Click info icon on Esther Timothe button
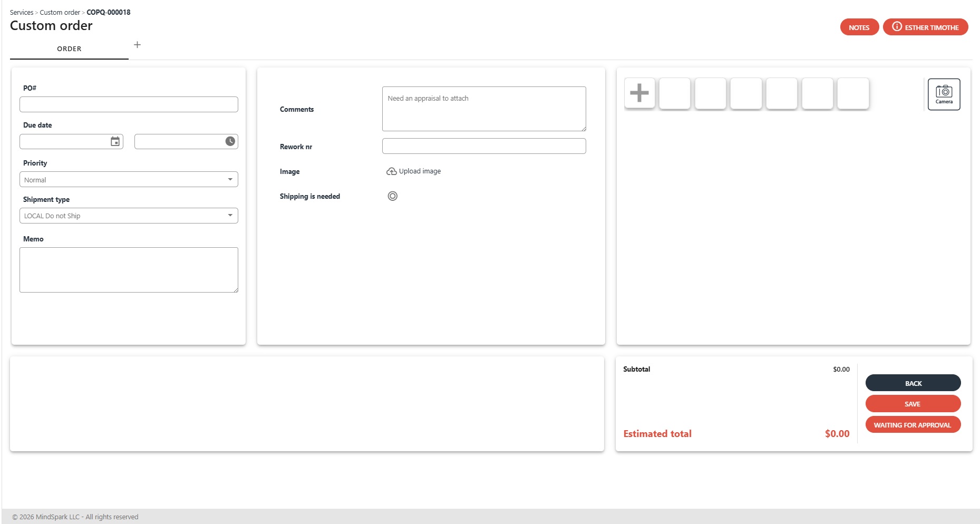The height and width of the screenshot is (524, 980). [897, 27]
